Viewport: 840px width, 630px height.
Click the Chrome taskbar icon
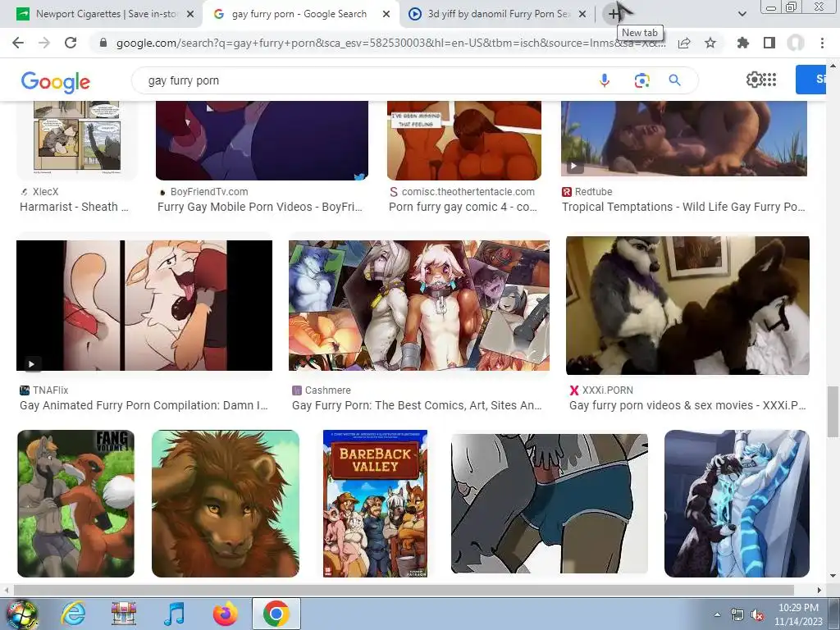(276, 614)
